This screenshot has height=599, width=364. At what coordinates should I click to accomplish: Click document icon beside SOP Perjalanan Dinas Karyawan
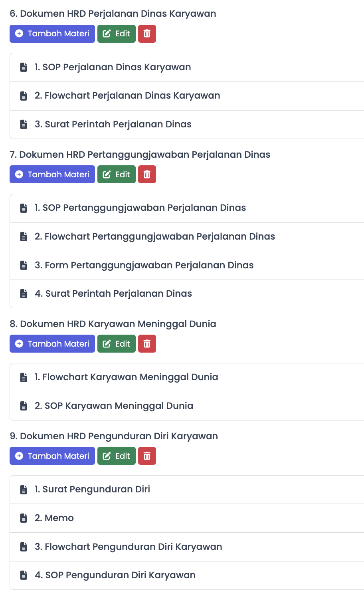24,67
